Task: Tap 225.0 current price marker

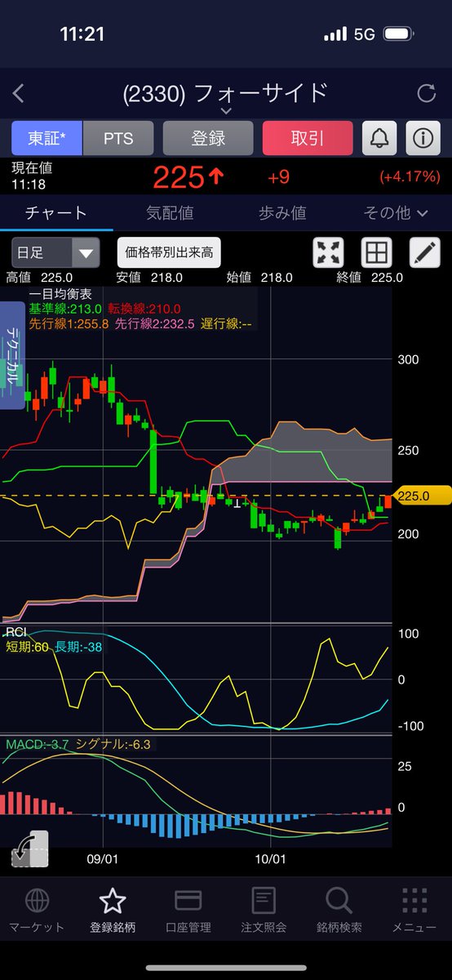Action: (x=423, y=495)
